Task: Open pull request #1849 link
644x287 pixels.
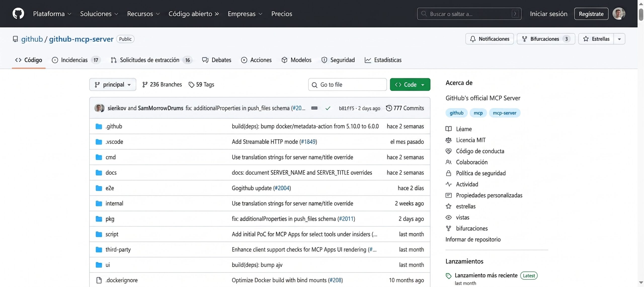Action: click(308, 142)
